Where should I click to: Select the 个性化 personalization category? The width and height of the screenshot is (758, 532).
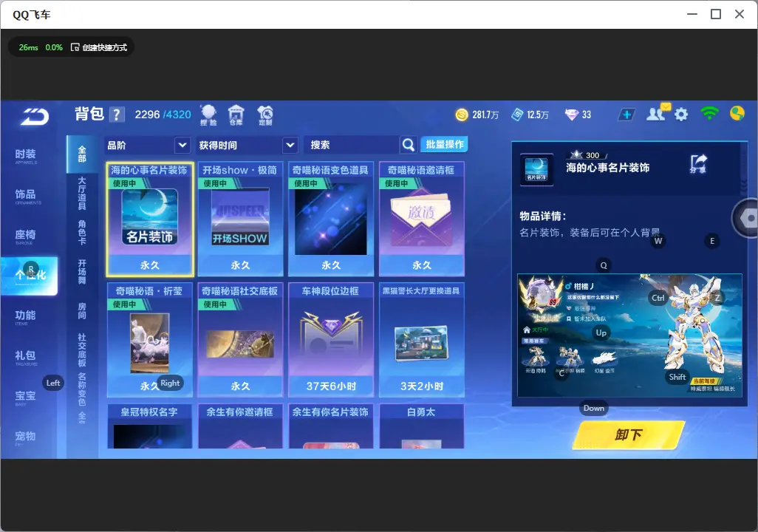tap(29, 276)
